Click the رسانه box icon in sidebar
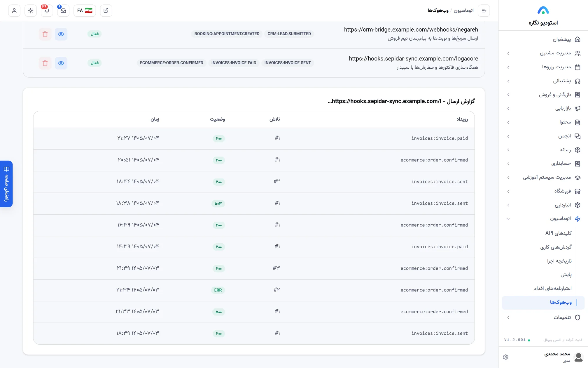 coord(577,150)
